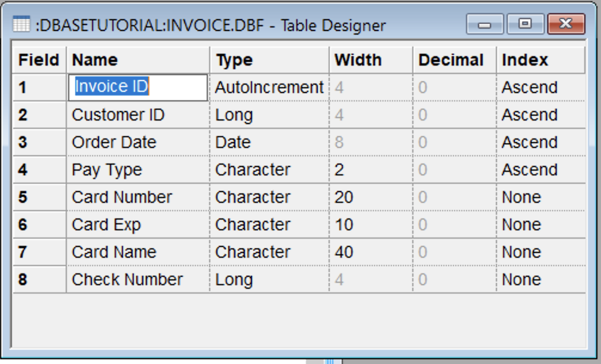Screen dimensions: 601x364
Task: Click the Name column header
Action: pyautogui.click(x=137, y=60)
